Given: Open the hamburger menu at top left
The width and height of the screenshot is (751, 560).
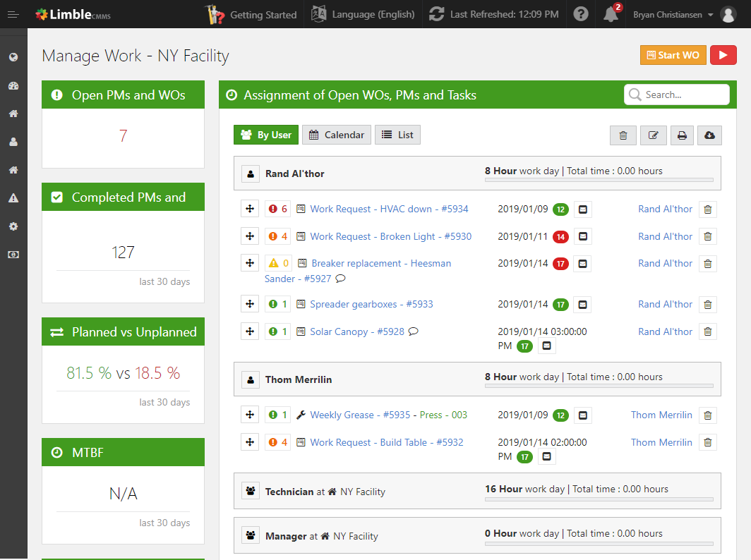Looking at the screenshot, I should [13, 14].
